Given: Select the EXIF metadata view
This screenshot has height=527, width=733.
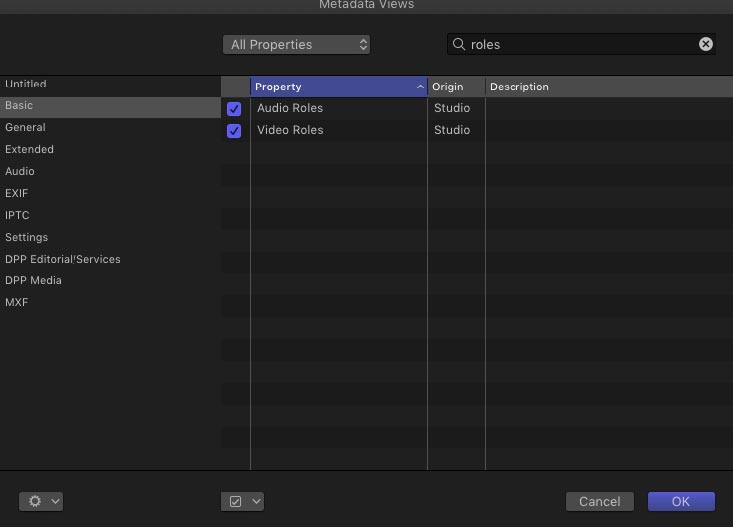Looking at the screenshot, I should [x=110, y=193].
